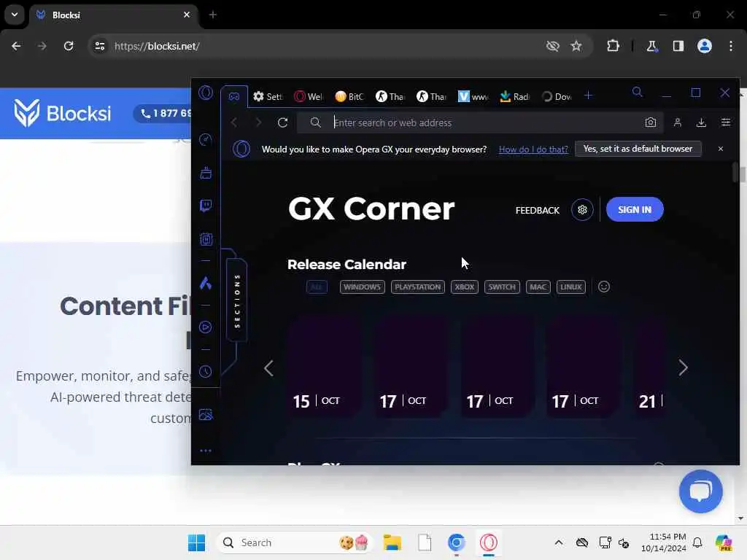This screenshot has height=560, width=747.
Task: Toggle the MAC platform filter
Action: tap(538, 287)
